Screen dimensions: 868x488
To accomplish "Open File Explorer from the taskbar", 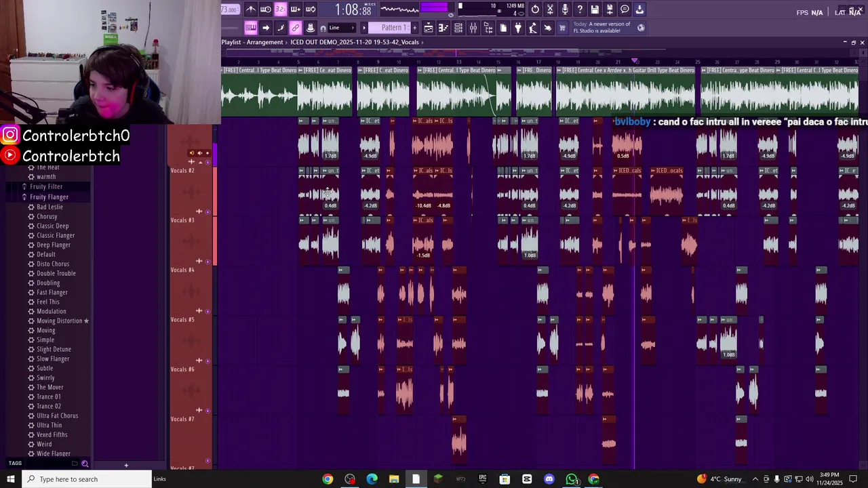I will (x=394, y=479).
